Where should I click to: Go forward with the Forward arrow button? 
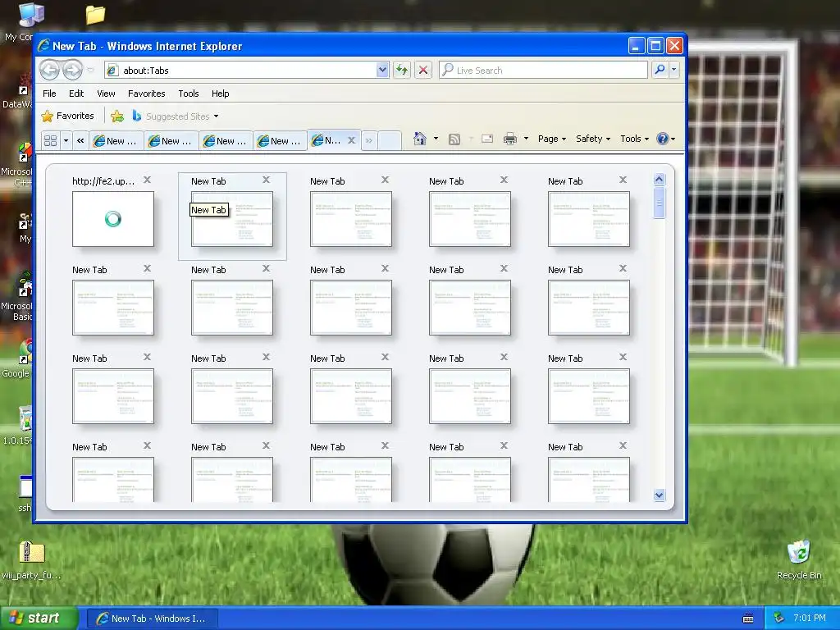[x=73, y=70]
